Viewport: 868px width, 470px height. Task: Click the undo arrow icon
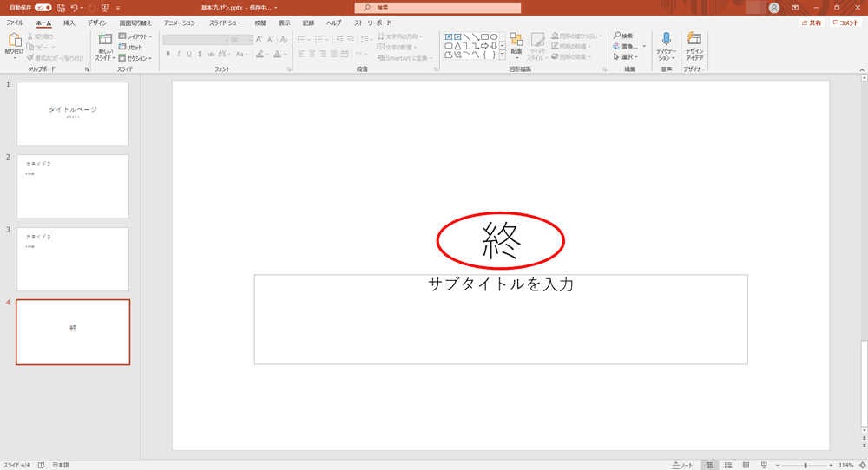pyautogui.click(x=74, y=8)
